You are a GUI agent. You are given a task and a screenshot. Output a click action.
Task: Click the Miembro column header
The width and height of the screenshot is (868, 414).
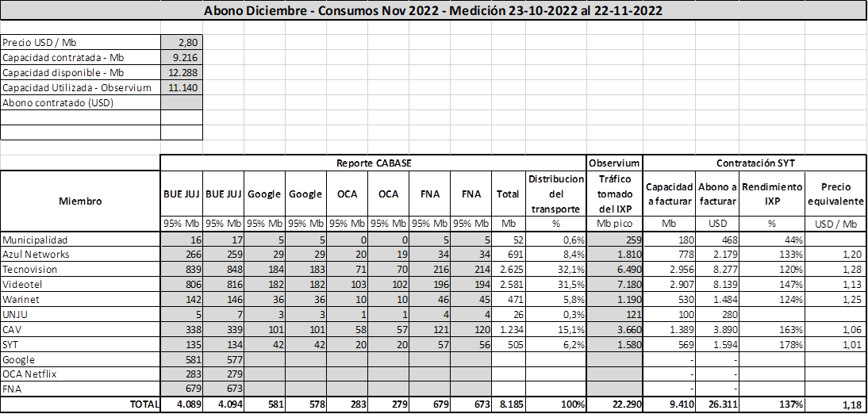(x=80, y=201)
